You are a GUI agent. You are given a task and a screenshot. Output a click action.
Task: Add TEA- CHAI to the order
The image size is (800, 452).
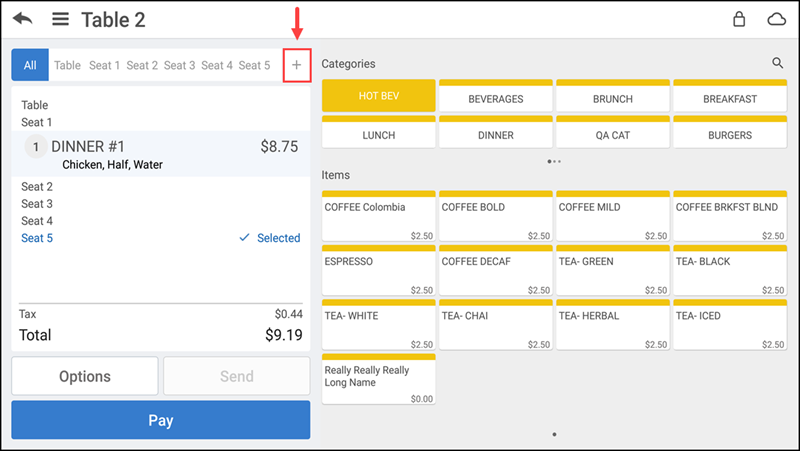495,324
